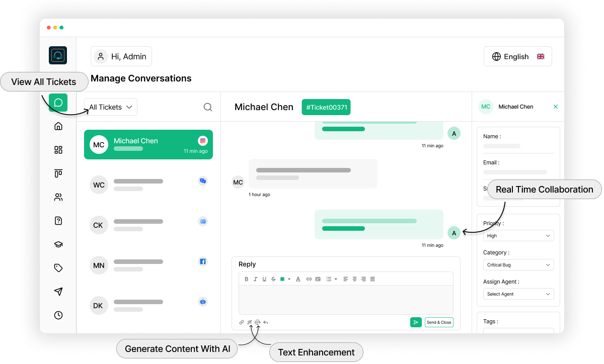Toggle underline formatting in reply editor
The height and width of the screenshot is (364, 604).
(x=264, y=279)
